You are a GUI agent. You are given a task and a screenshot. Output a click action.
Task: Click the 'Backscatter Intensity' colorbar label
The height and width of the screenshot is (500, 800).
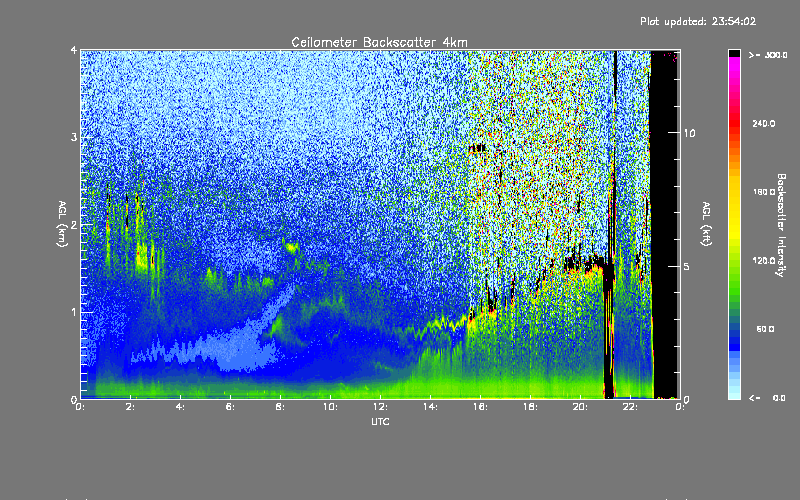pos(781,225)
